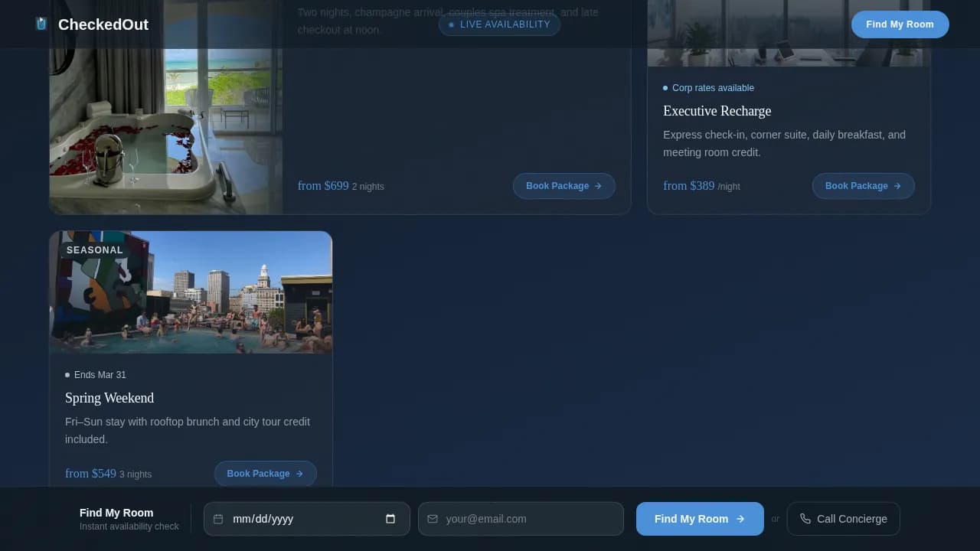Screen dimensions: 980x551
Task: Select the Executive Recharge title
Action: point(717,111)
